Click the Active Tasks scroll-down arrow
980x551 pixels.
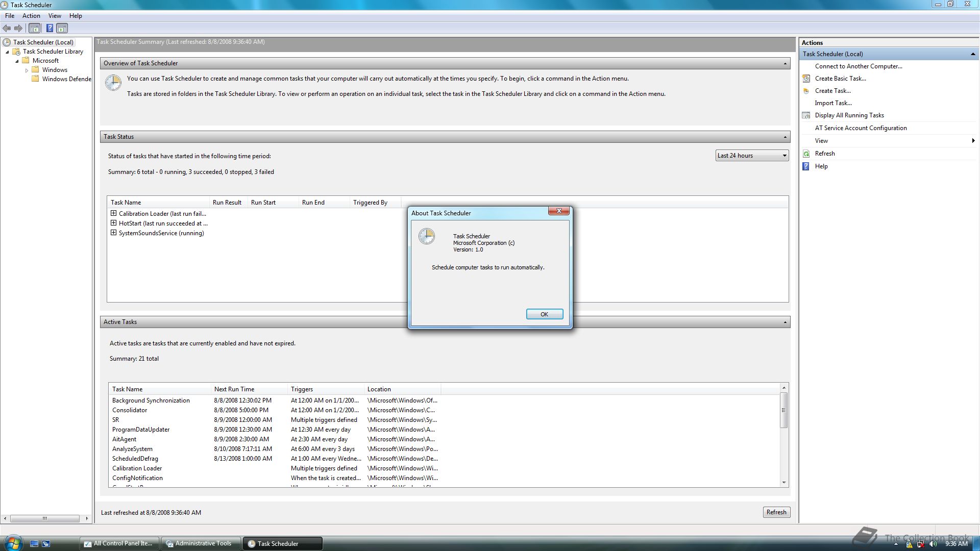(x=784, y=482)
